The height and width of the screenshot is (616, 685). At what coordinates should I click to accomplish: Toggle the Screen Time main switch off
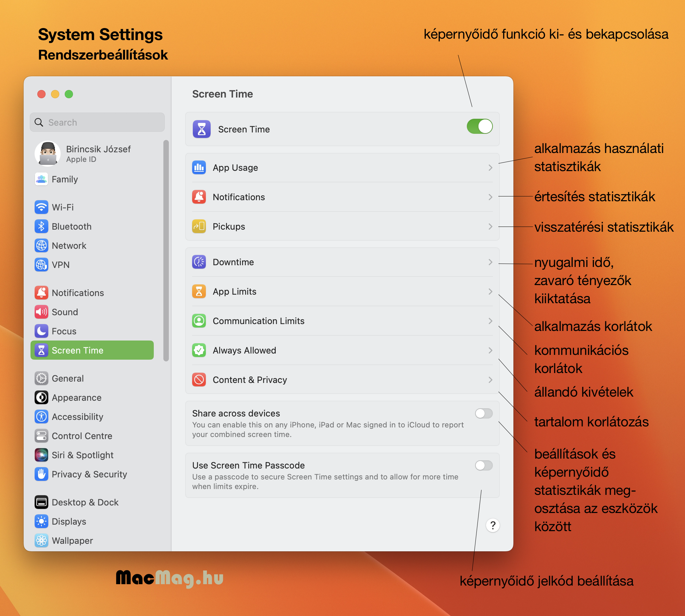pos(480,127)
